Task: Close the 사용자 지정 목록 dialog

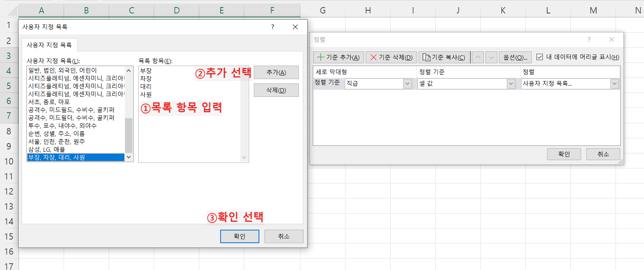Action: [295, 27]
